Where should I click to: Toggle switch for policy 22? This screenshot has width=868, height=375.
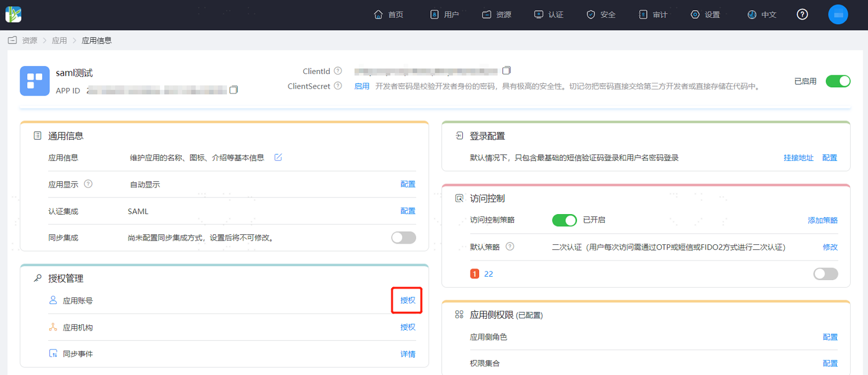[826, 274]
